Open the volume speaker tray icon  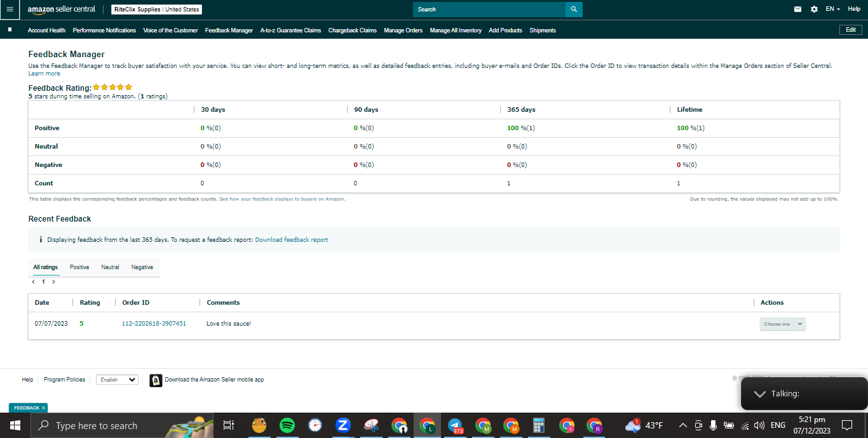(759, 425)
